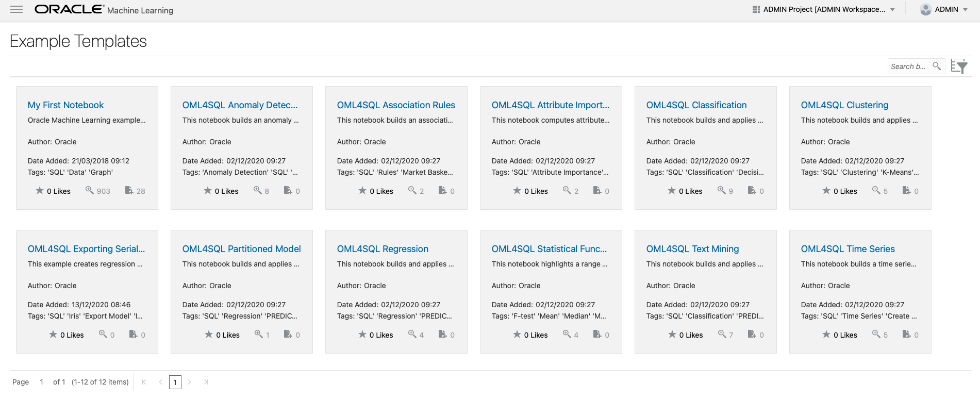Image resolution: width=980 pixels, height=400 pixels.
Task: Star the OML4SQL Regression template
Action: coord(362,335)
